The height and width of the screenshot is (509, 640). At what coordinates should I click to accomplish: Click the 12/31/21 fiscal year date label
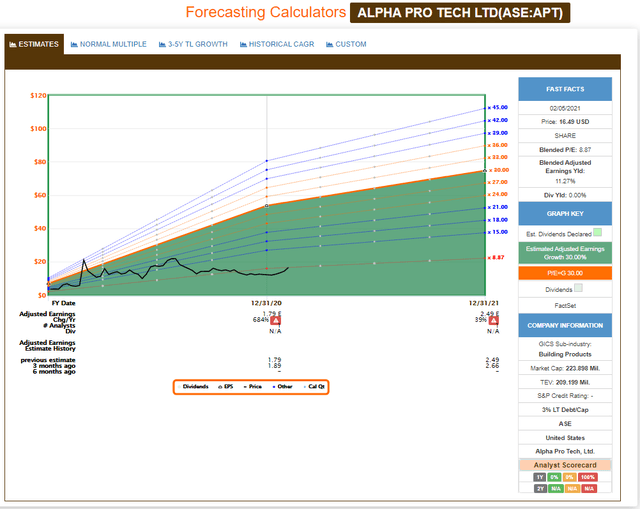(484, 303)
